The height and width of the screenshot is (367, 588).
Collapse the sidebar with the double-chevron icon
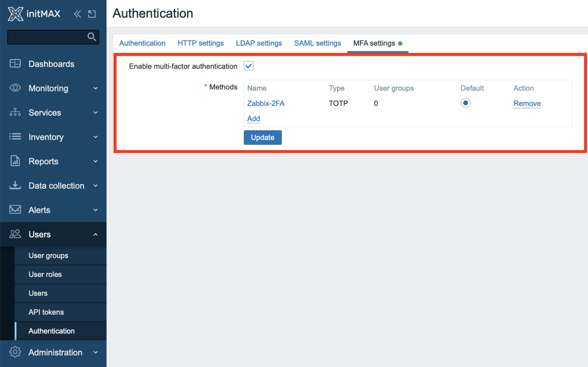click(77, 13)
